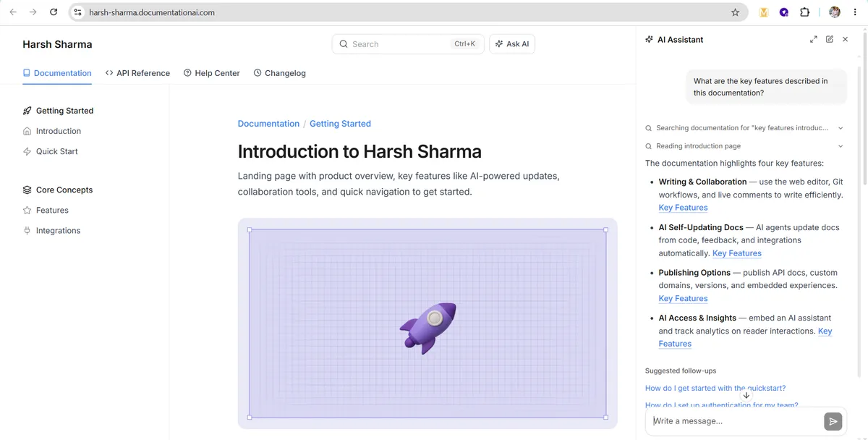Click the browser forward arrow

33,12
